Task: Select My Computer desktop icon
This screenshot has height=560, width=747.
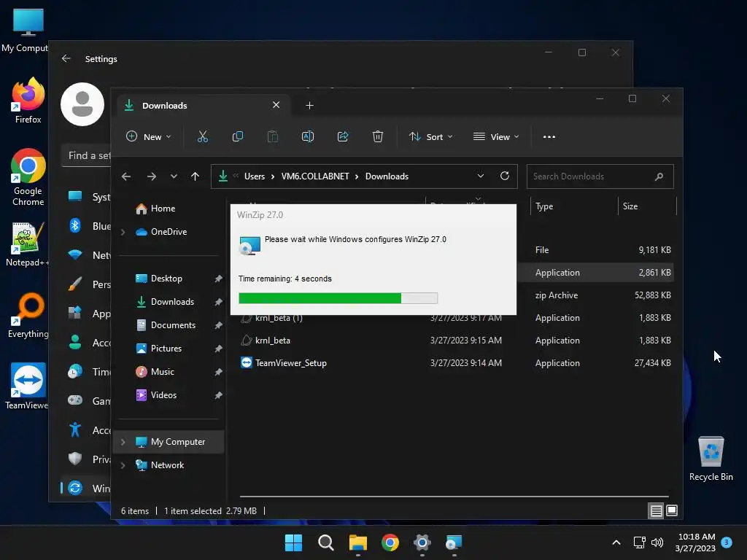Action: click(x=25, y=29)
